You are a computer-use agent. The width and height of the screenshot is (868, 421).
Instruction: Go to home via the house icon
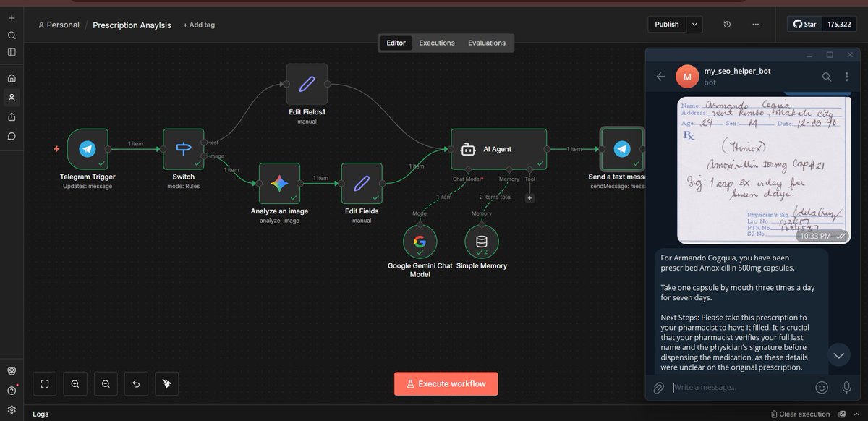(12, 78)
